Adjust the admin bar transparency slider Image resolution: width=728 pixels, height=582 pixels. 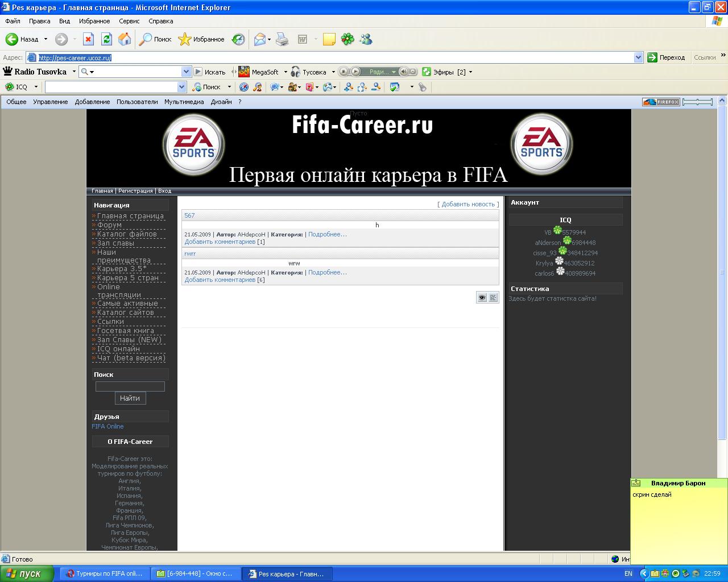coord(697,102)
